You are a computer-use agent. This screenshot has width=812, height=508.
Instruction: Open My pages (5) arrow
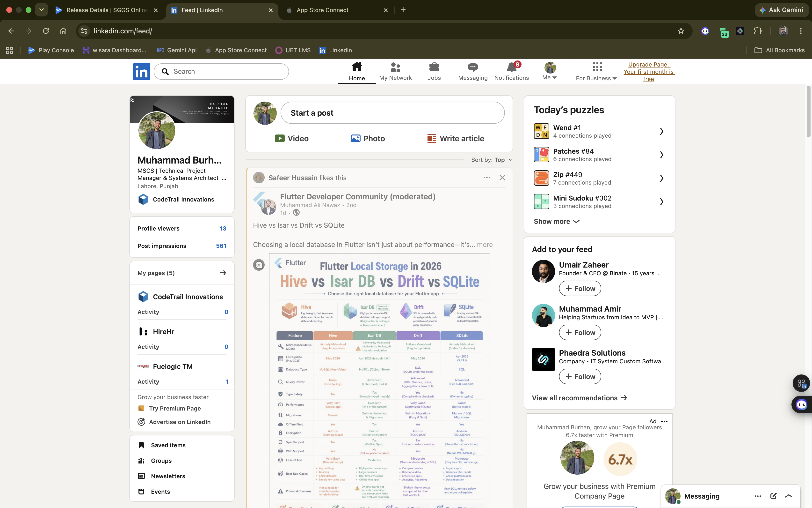223,273
